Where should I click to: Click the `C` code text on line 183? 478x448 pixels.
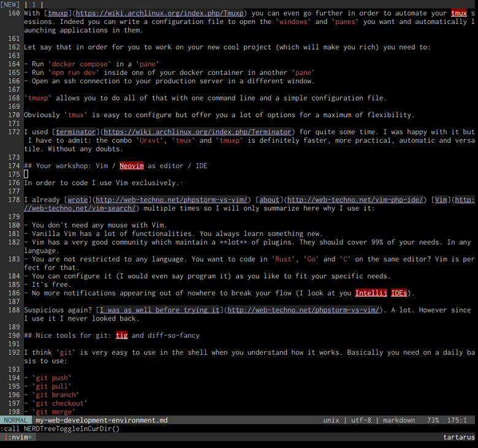coord(345,259)
